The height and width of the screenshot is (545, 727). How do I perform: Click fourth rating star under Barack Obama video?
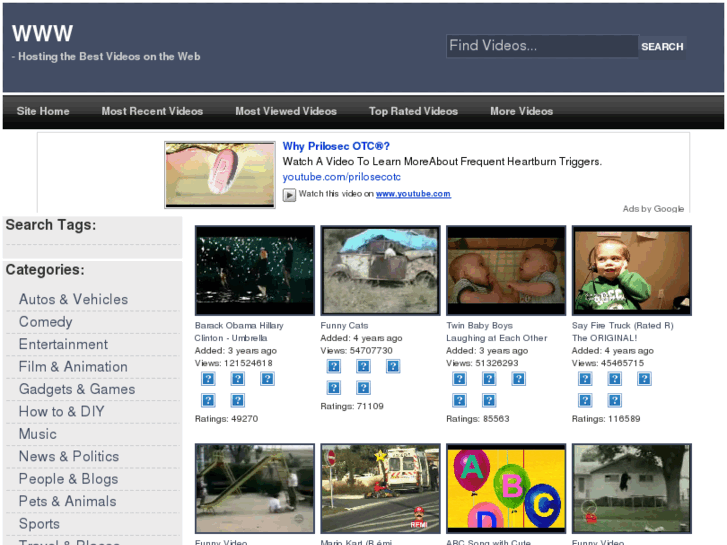click(208, 400)
